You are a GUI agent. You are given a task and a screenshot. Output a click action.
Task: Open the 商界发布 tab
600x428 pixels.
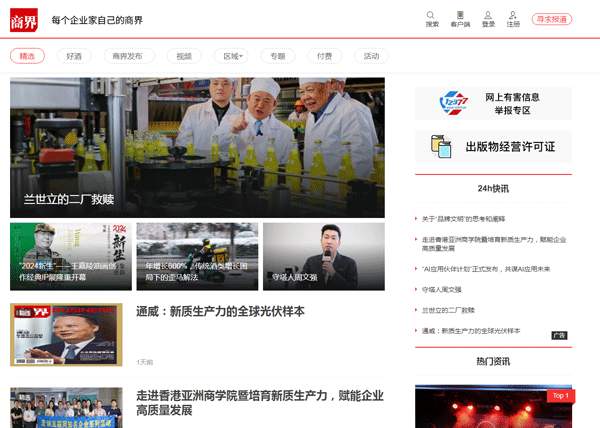click(129, 56)
